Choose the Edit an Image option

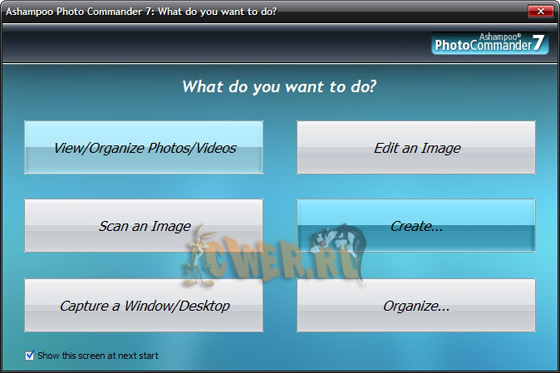tap(416, 148)
